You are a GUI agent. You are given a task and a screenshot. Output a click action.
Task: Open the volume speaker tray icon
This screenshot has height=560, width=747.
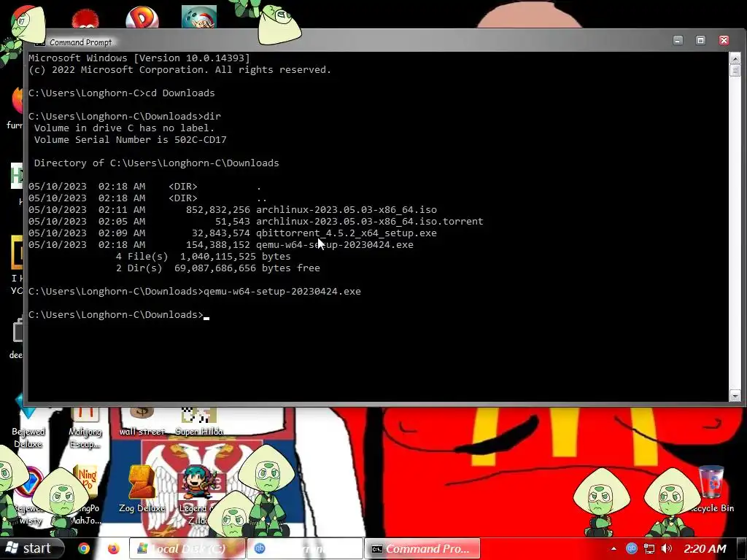(667, 549)
